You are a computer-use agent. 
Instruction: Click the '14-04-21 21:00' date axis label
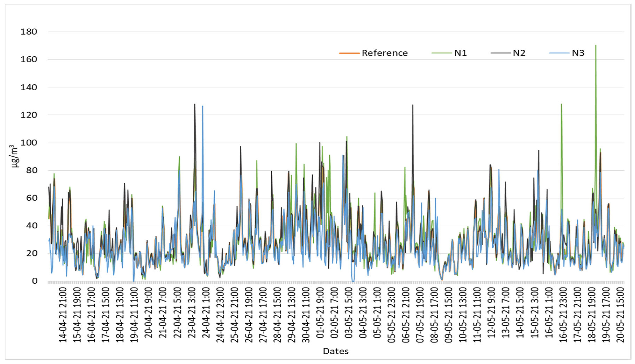pyautogui.click(x=63, y=315)
